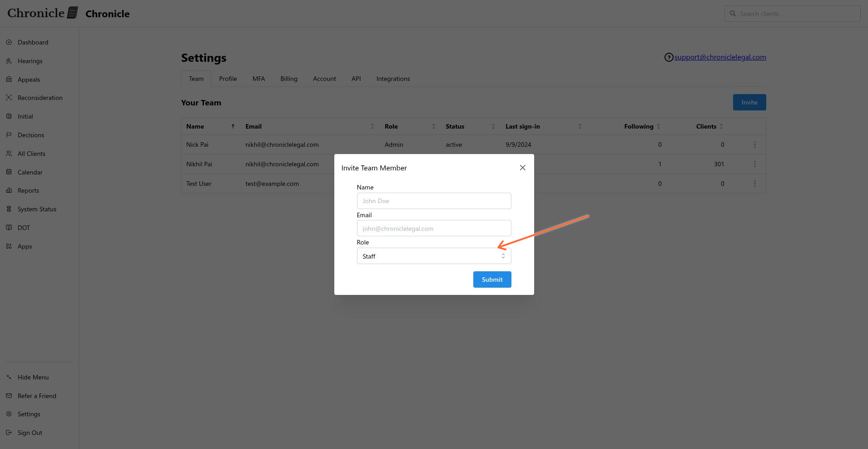Click the 'active' status cell

454,145
